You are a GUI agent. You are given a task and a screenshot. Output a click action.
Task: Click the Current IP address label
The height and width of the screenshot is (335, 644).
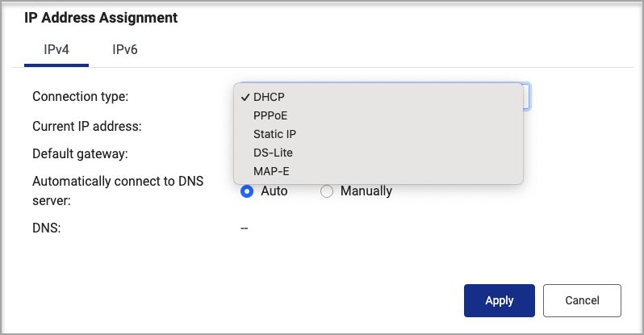pos(87,126)
